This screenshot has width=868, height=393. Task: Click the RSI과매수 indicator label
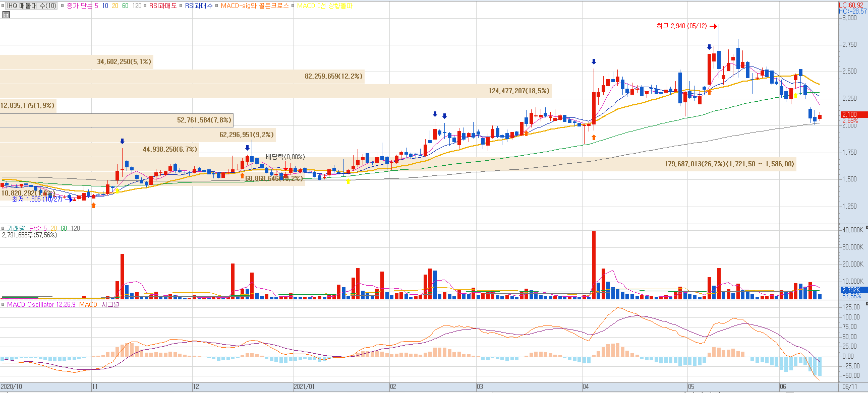pyautogui.click(x=199, y=6)
